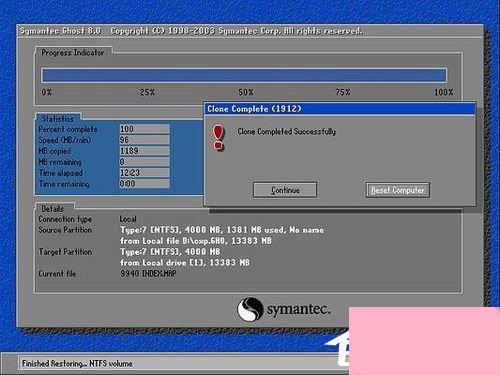The width and height of the screenshot is (500, 375).
Task: Select the Speed (MB/min) value field
Action: click(145, 140)
